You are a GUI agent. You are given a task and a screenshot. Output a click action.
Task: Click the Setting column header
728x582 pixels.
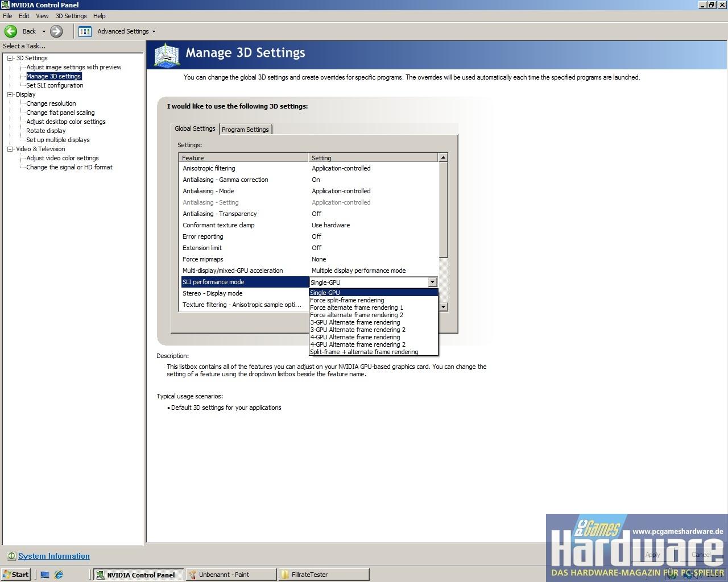tap(373, 158)
